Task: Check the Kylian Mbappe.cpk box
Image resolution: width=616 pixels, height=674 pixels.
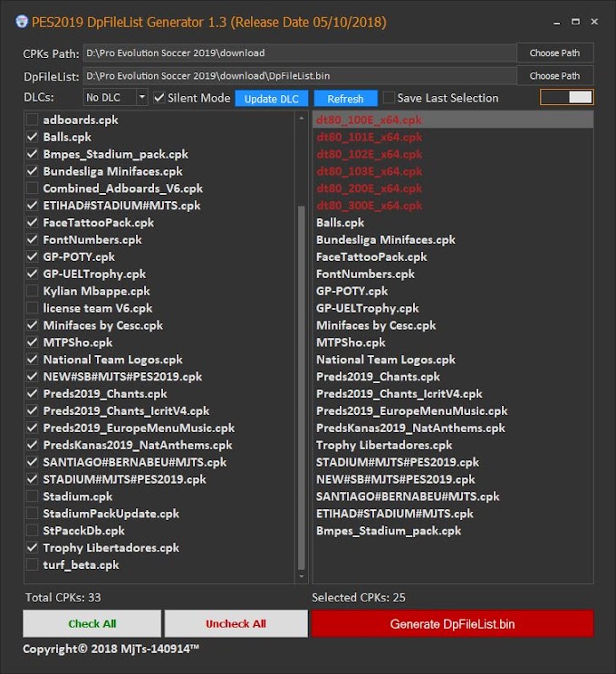Action: pyautogui.click(x=33, y=291)
